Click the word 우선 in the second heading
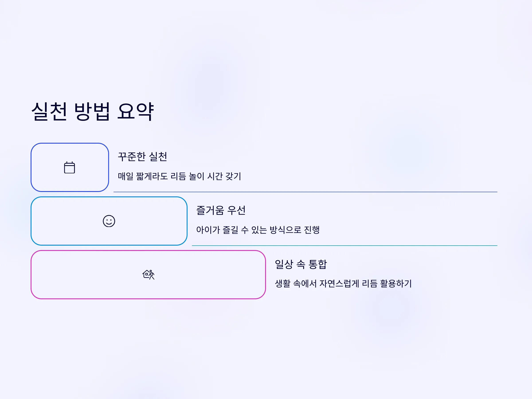 [x=237, y=210]
